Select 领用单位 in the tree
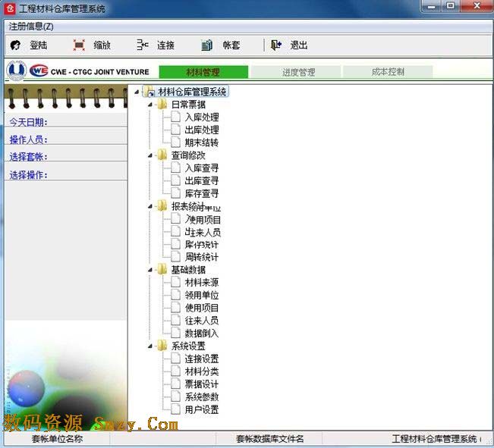Screen dimensions: 494x448 202,295
